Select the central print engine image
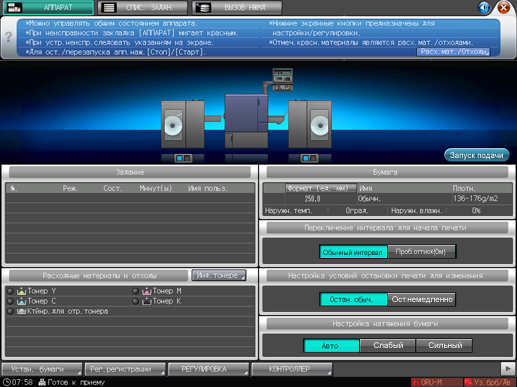This screenshot has height=387, width=517. (246, 121)
